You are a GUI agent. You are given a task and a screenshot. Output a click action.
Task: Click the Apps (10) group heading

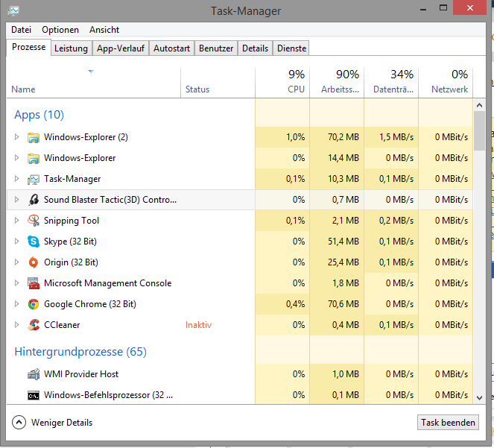pyautogui.click(x=39, y=115)
